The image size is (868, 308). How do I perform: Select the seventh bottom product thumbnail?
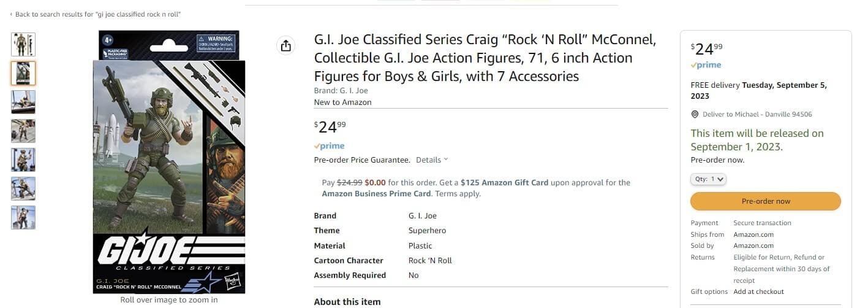[23, 217]
